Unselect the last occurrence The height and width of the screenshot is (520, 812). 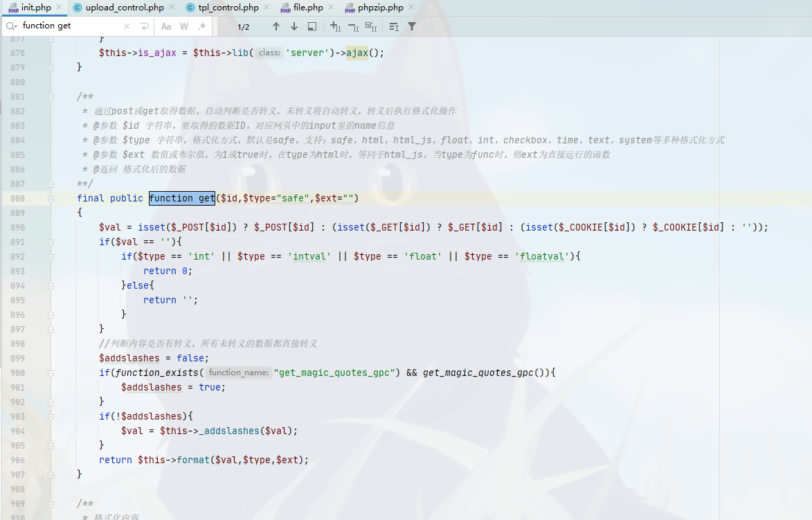pyautogui.click(x=353, y=26)
